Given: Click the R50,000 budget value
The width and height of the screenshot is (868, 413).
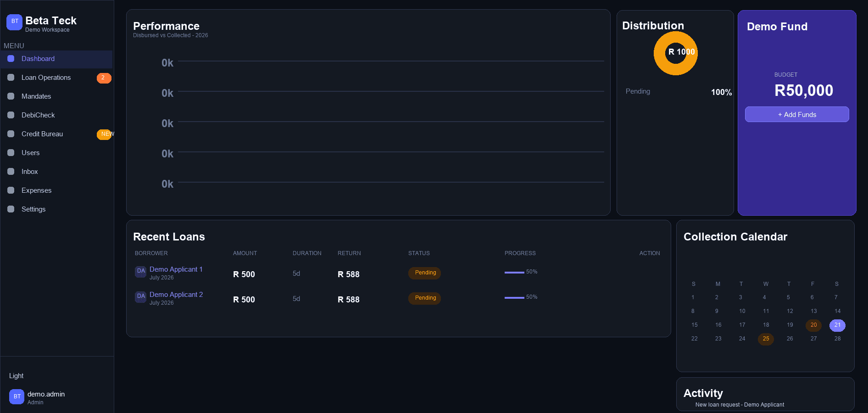Looking at the screenshot, I should [804, 90].
